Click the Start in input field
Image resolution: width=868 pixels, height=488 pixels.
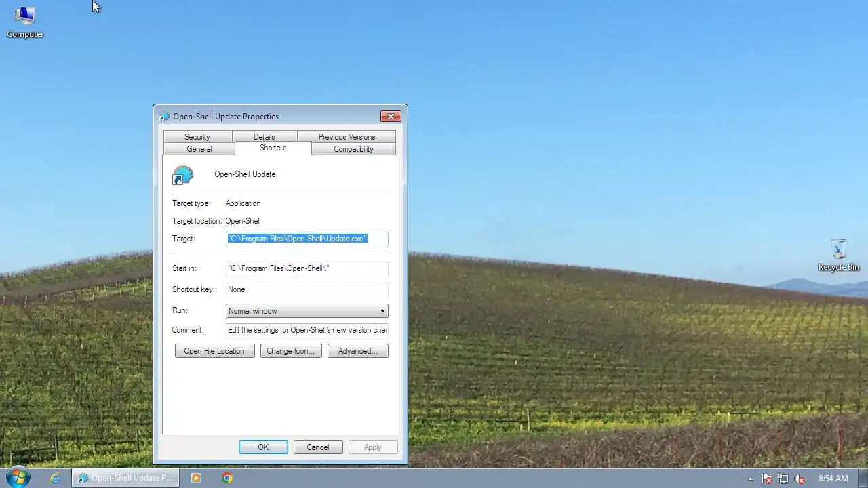click(x=307, y=268)
